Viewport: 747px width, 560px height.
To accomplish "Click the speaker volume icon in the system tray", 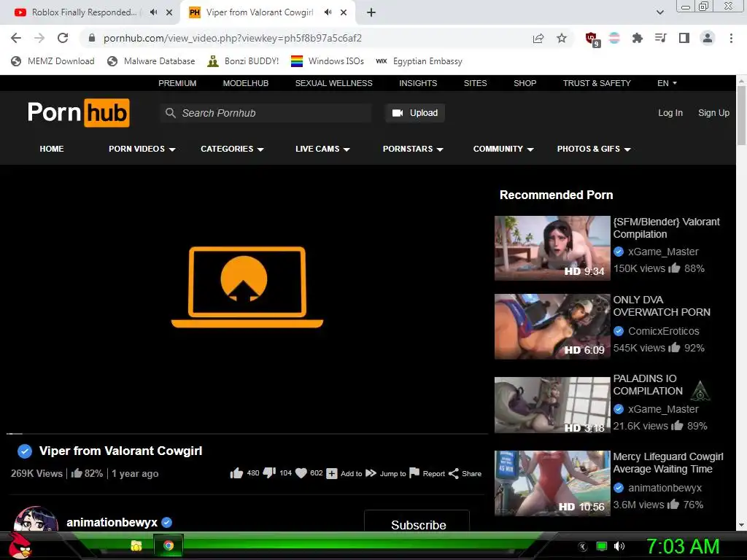I will click(620, 546).
